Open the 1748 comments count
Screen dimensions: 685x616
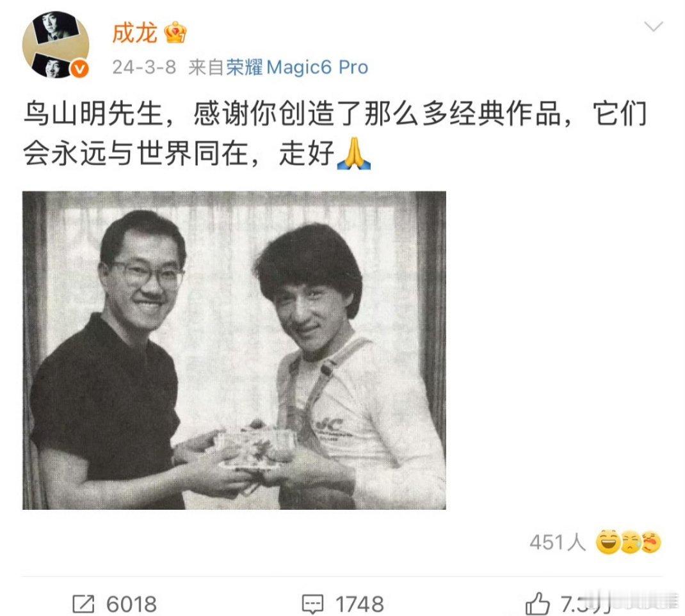(x=360, y=604)
